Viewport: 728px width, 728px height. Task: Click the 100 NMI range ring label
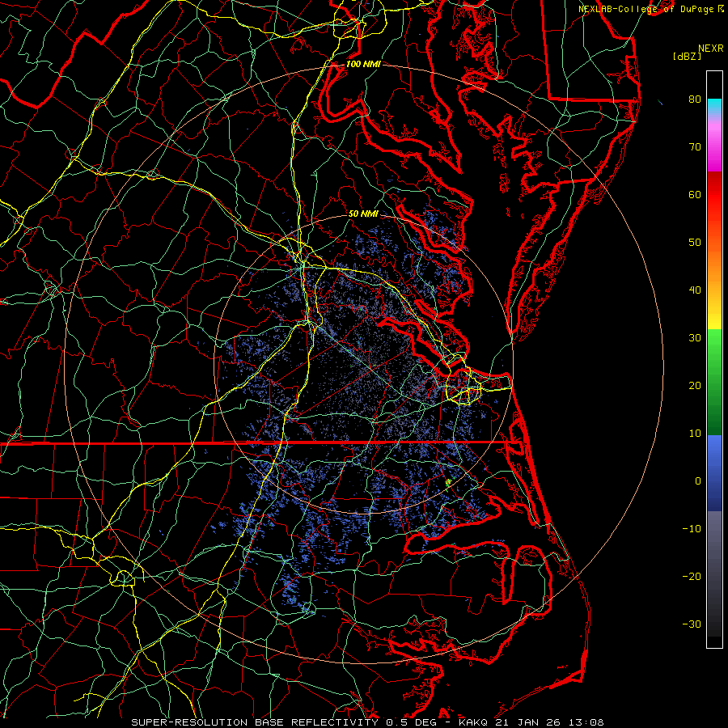pos(363,64)
